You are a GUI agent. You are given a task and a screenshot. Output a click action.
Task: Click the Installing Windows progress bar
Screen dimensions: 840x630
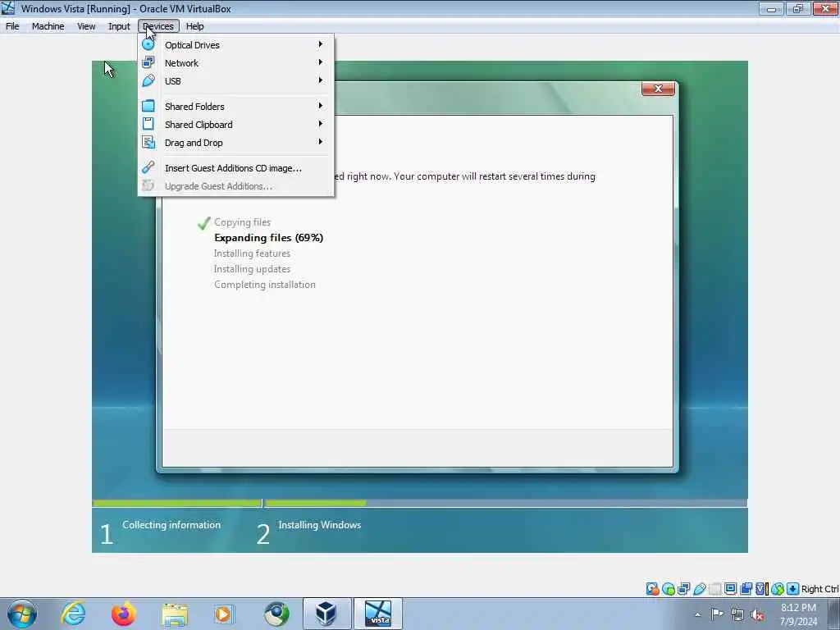(505, 503)
